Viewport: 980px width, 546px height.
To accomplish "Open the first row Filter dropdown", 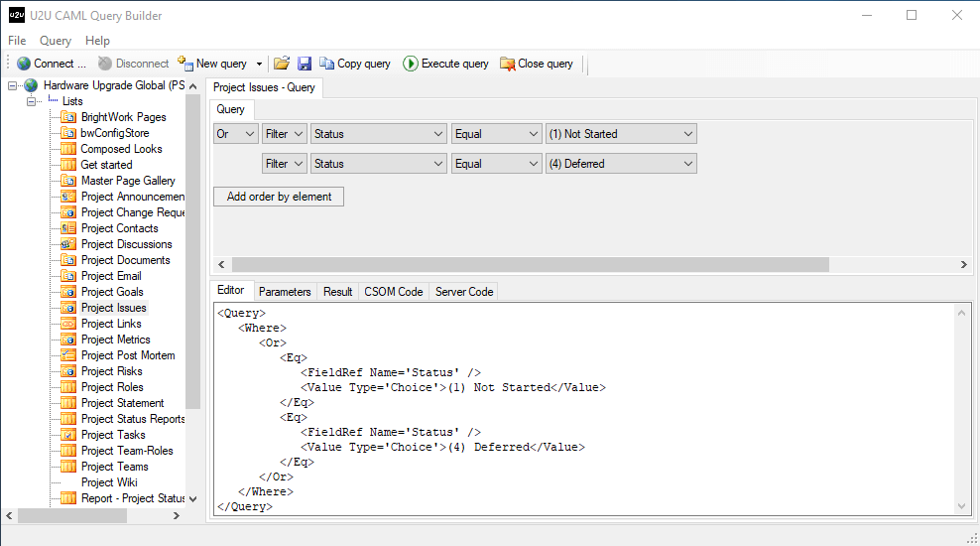I will coord(285,134).
